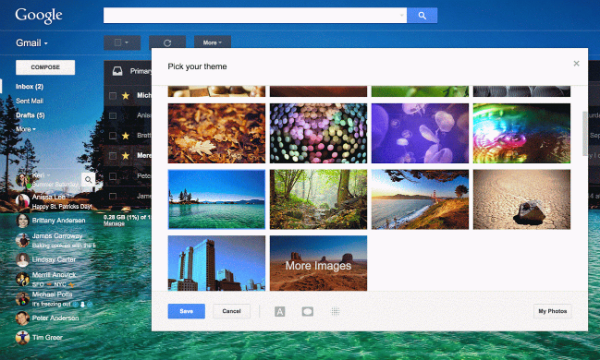This screenshot has height=360, width=600.
Task: Open chat with Michael Potts
Action: pos(55,299)
